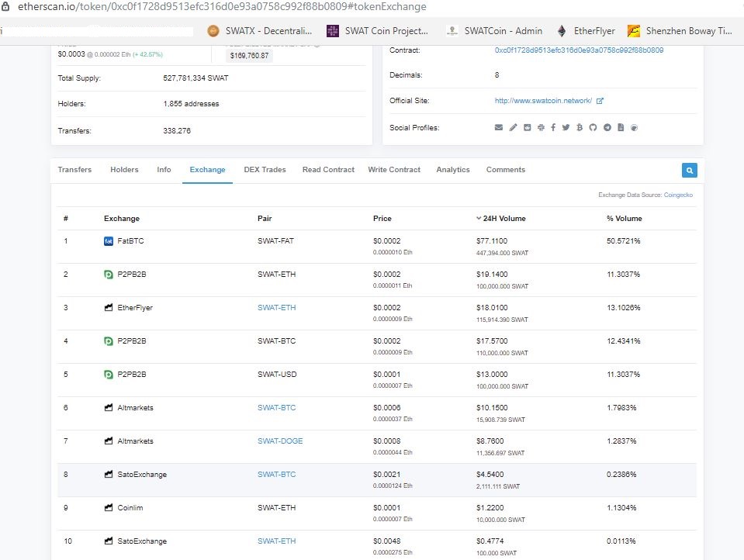Open the Comments tab
Viewport: 744px width, 560px height.
[506, 169]
